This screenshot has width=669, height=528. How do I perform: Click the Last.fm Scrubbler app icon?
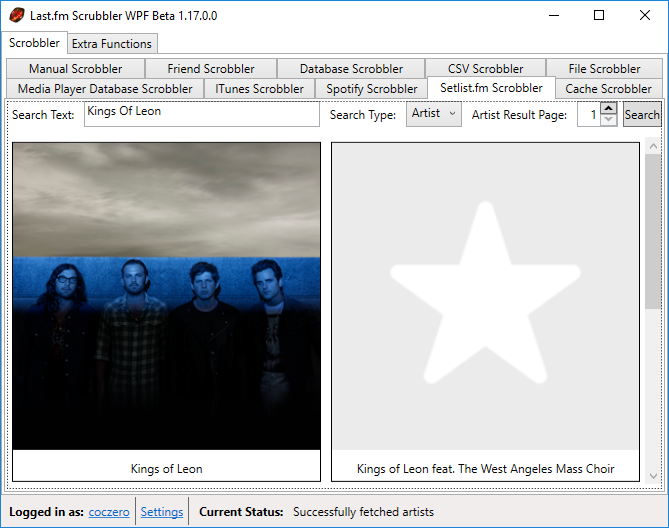[x=17, y=15]
